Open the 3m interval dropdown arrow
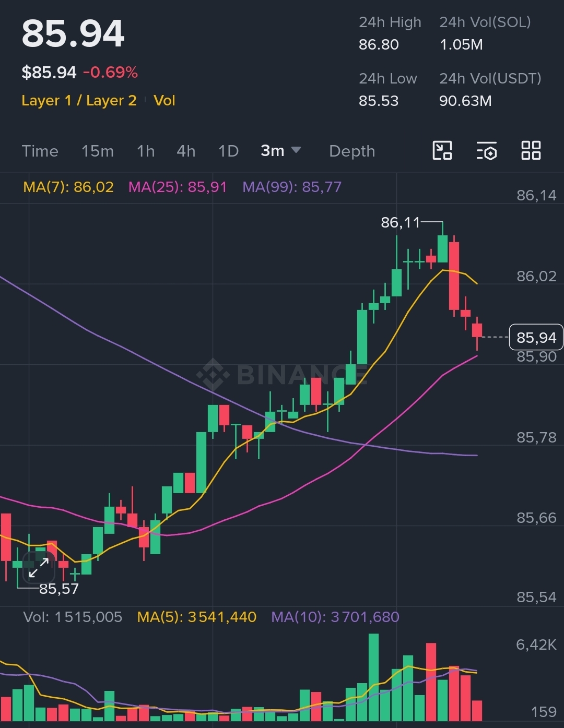 point(296,150)
